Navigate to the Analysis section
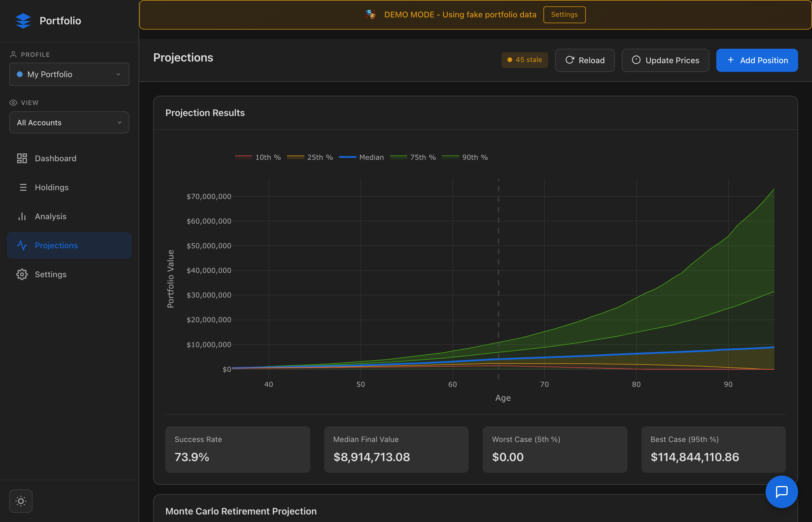 pyautogui.click(x=50, y=216)
